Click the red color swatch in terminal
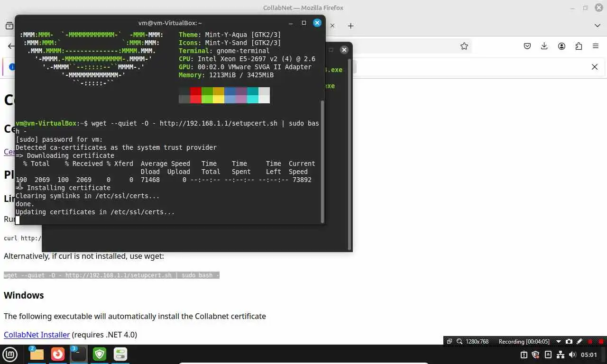This screenshot has width=607, height=364. pyautogui.click(x=196, y=91)
